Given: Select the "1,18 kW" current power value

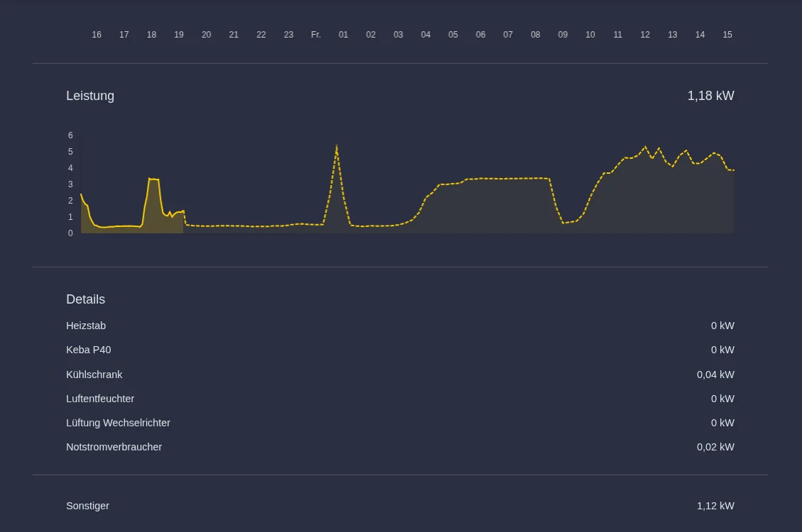Looking at the screenshot, I should coord(710,96).
